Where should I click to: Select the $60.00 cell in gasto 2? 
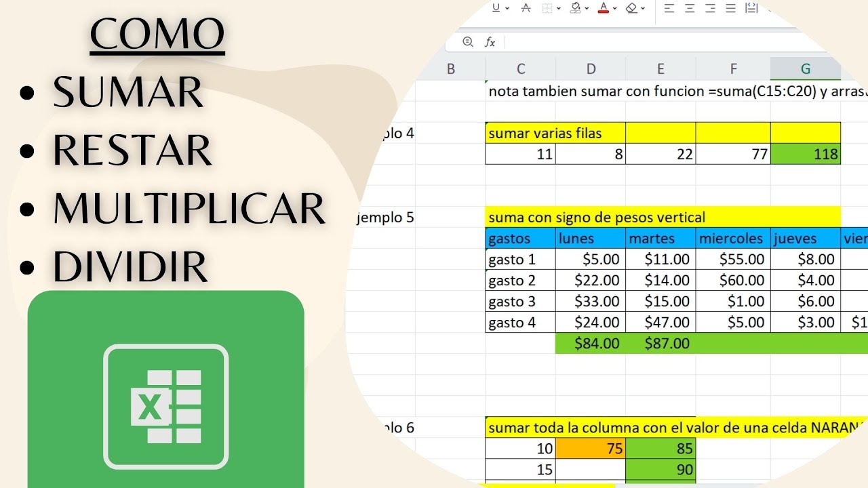pyautogui.click(x=733, y=280)
